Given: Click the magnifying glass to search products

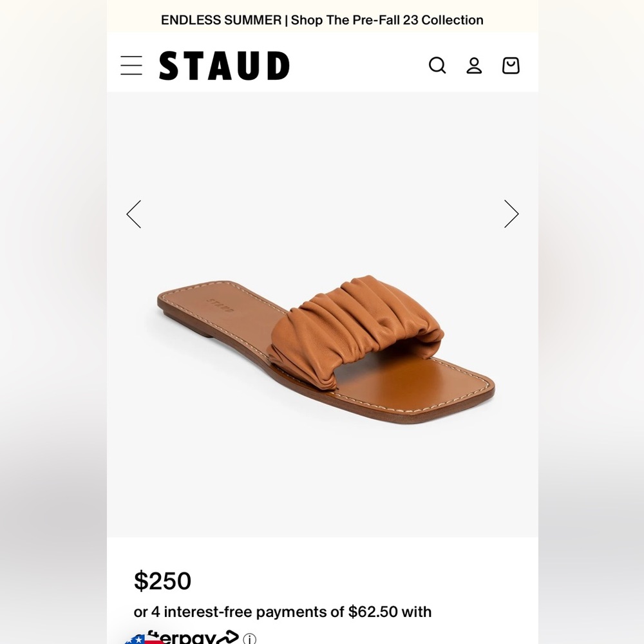Looking at the screenshot, I should coord(437,65).
